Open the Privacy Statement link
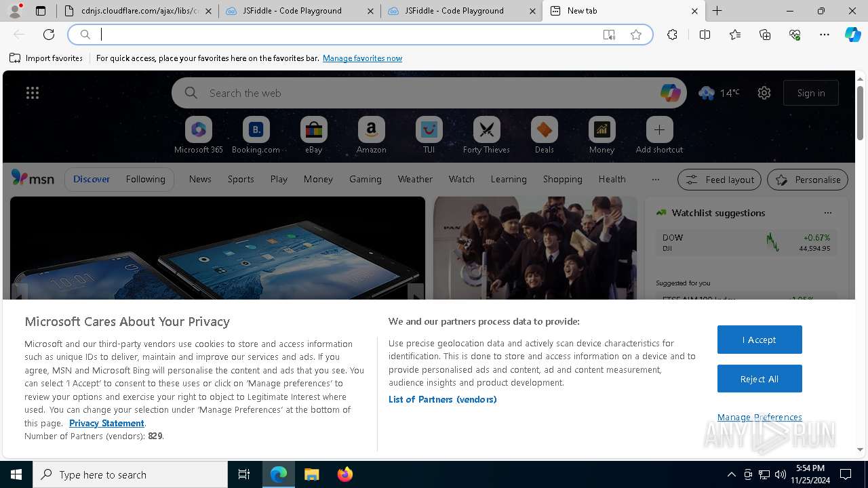The image size is (868, 488). tap(106, 423)
